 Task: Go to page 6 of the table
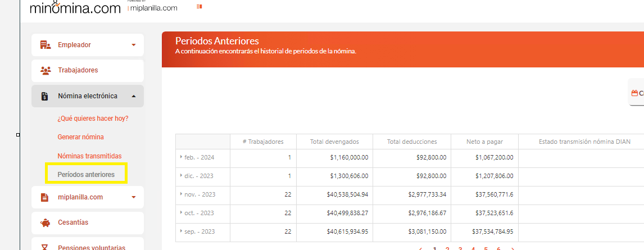click(498, 248)
